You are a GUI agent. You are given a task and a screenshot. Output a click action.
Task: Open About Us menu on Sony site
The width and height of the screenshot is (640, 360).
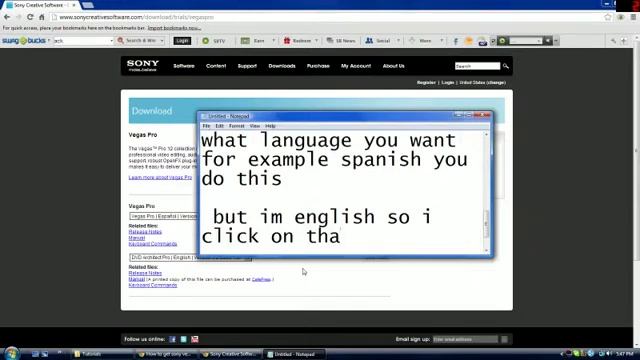(393, 66)
